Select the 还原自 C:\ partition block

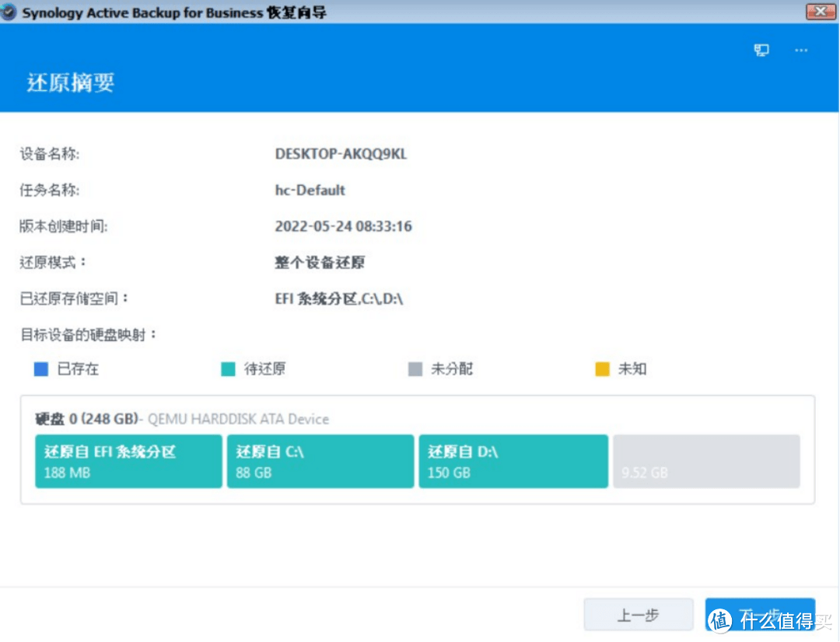click(x=320, y=460)
